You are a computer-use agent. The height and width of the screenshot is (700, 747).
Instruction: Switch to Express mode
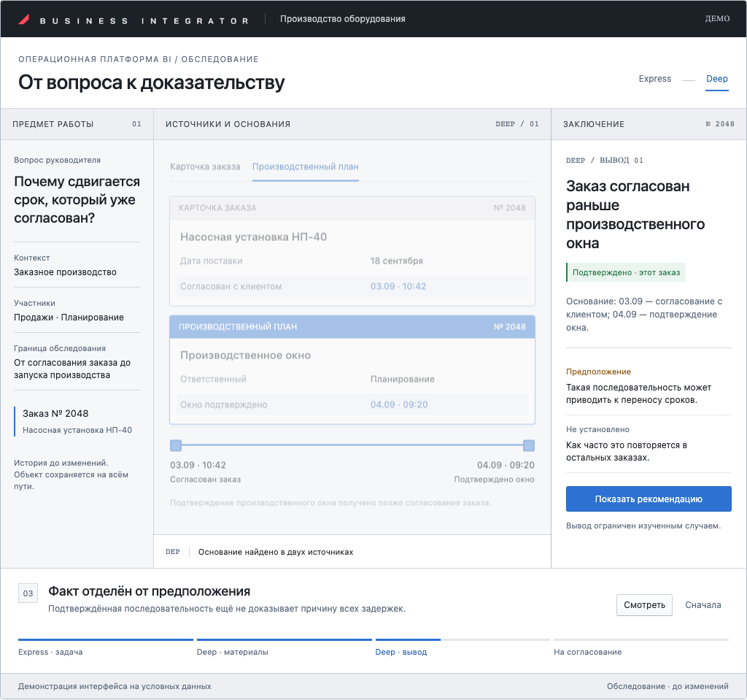[x=654, y=79]
